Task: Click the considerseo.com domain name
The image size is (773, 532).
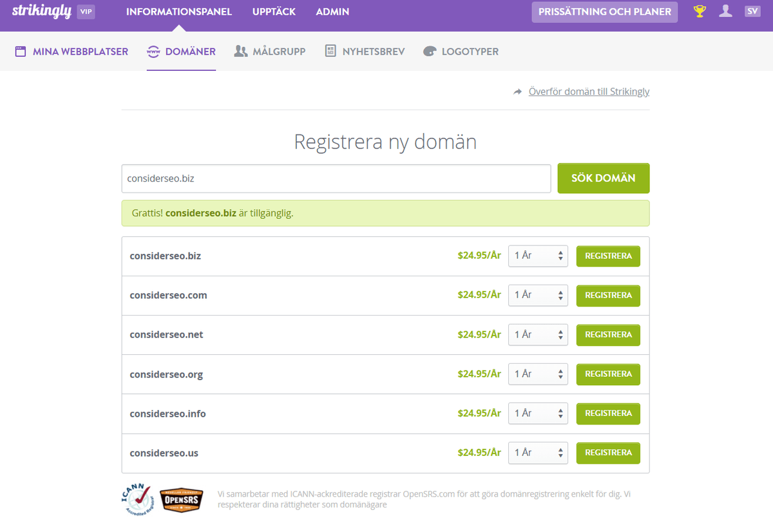Action: [x=168, y=295]
